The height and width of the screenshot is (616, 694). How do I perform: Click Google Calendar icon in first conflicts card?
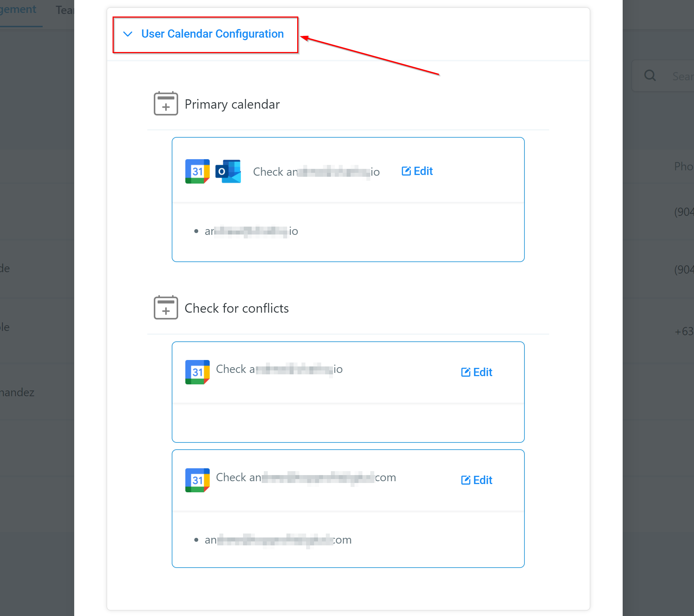point(197,372)
